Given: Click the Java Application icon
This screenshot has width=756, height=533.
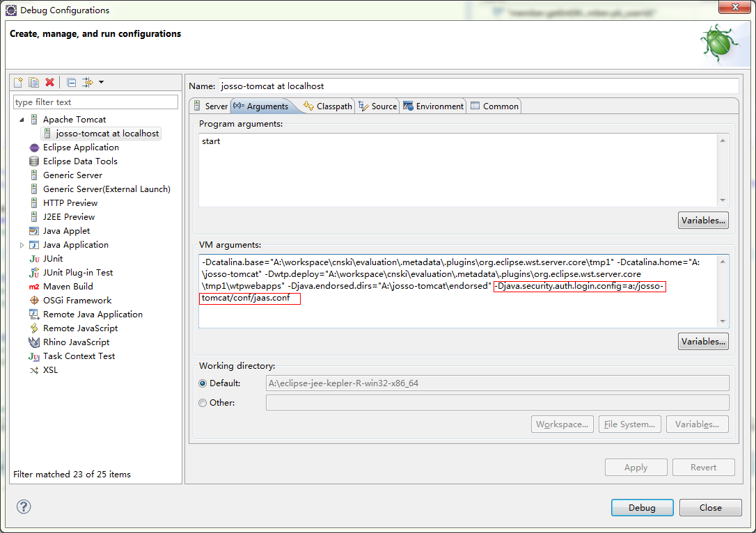Looking at the screenshot, I should [34, 246].
